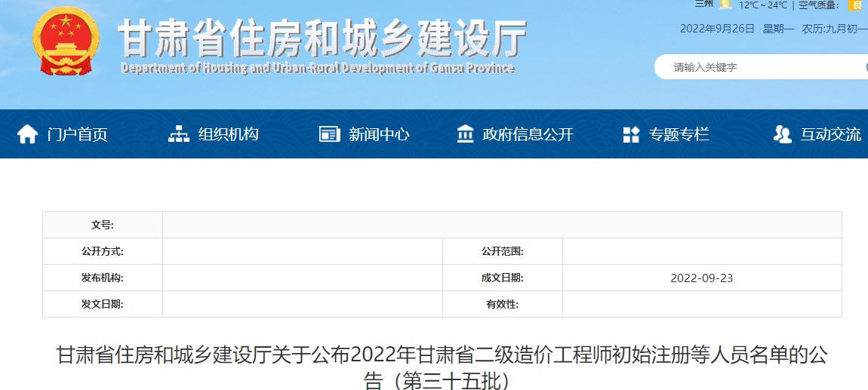Click the people icon beside 互动交流
The width and height of the screenshot is (868, 390).
click(782, 134)
